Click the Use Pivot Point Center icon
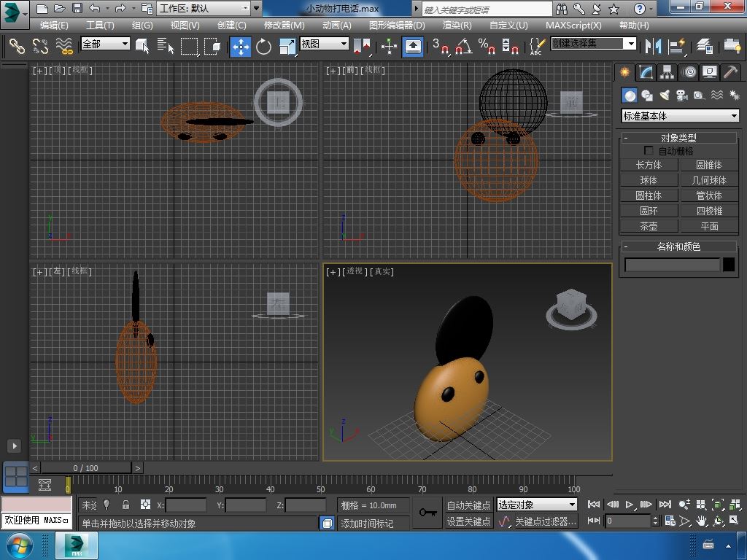The height and width of the screenshot is (560, 747). (x=362, y=46)
